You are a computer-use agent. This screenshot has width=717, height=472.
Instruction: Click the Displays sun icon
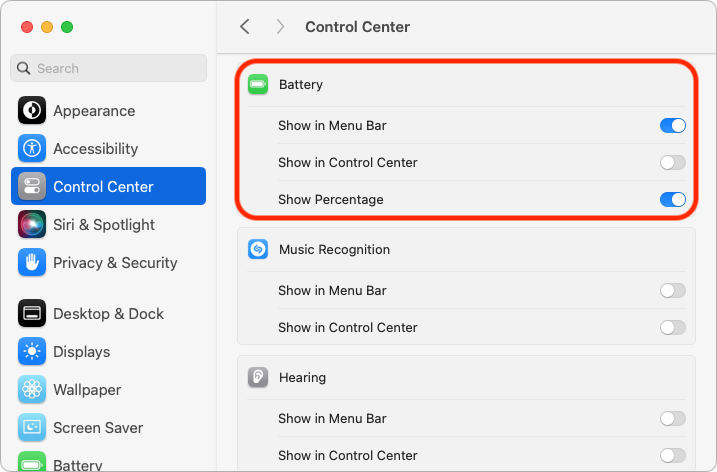click(x=32, y=352)
